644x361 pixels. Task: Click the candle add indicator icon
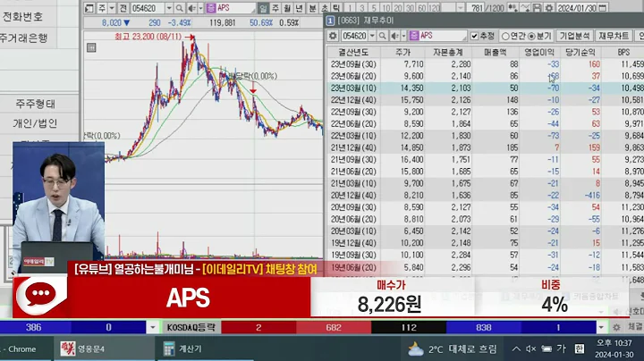[x=513, y=8]
